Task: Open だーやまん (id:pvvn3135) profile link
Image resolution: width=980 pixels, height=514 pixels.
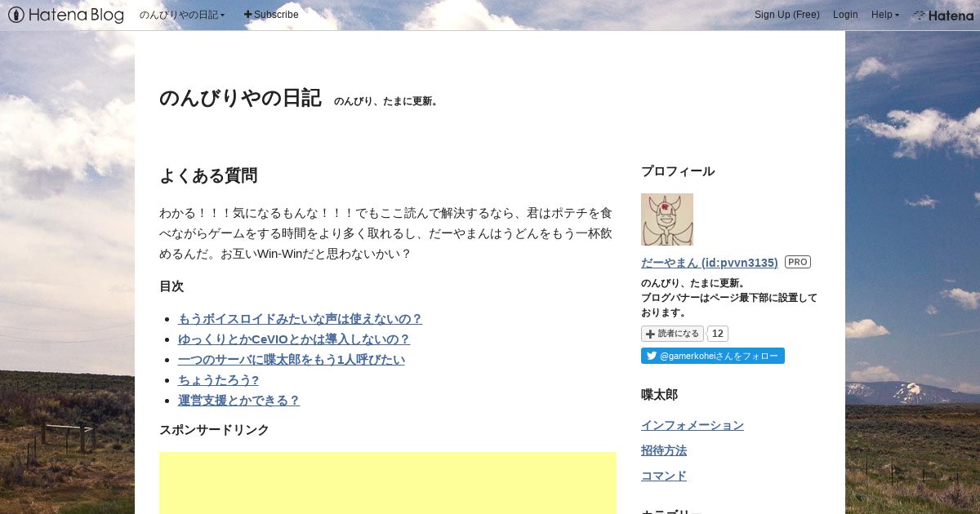Action: pos(710,263)
